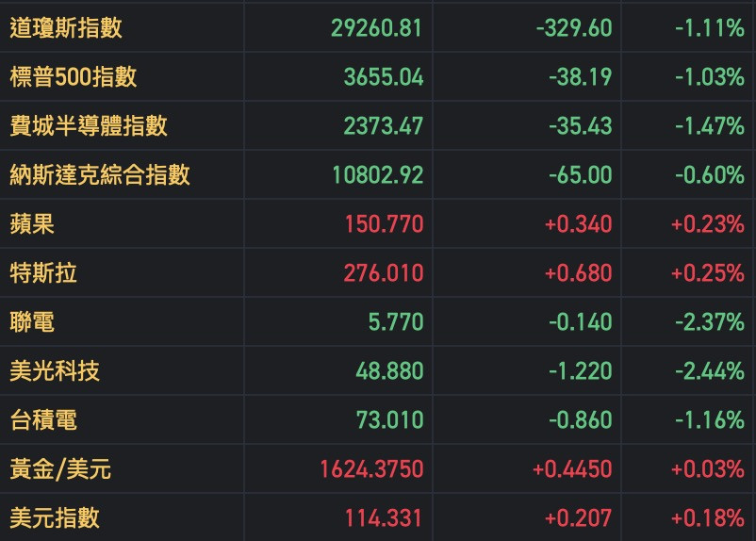Select the -0.60% percentage cell
Image resolution: width=756 pixels, height=541 pixels.
click(x=709, y=174)
